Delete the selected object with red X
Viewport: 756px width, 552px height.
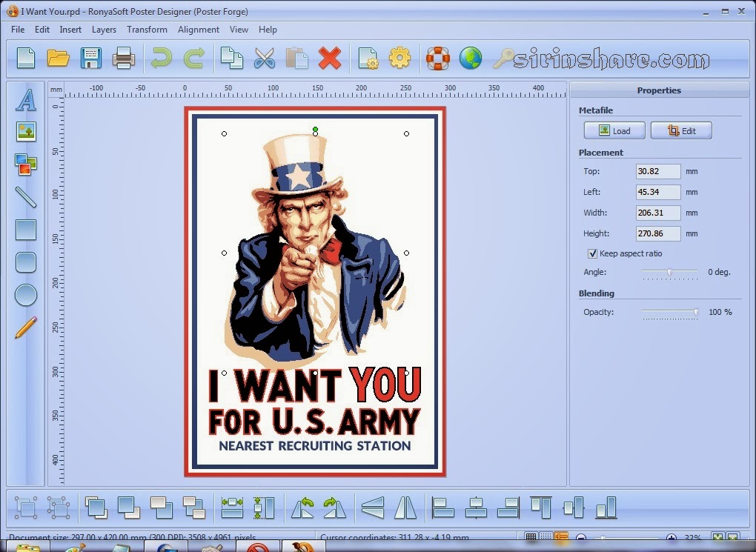point(330,58)
